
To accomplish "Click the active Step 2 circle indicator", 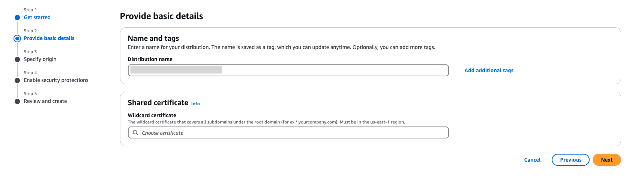I will click(x=17, y=39).
